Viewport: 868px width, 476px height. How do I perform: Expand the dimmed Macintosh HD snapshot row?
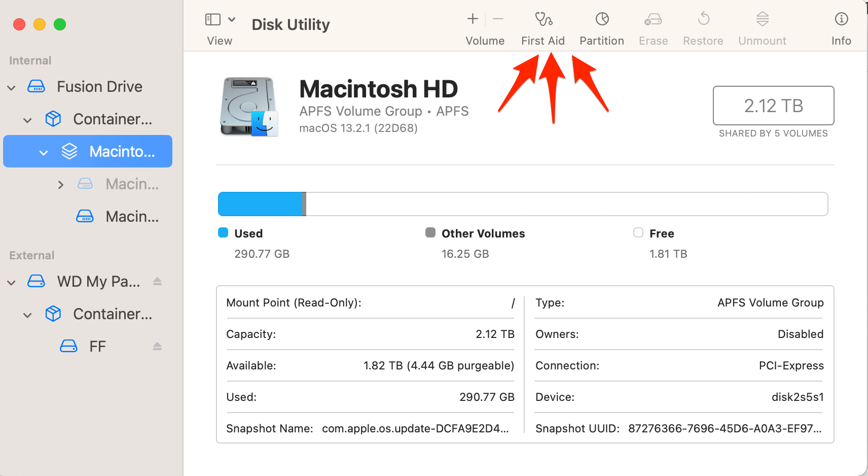pyautogui.click(x=61, y=185)
